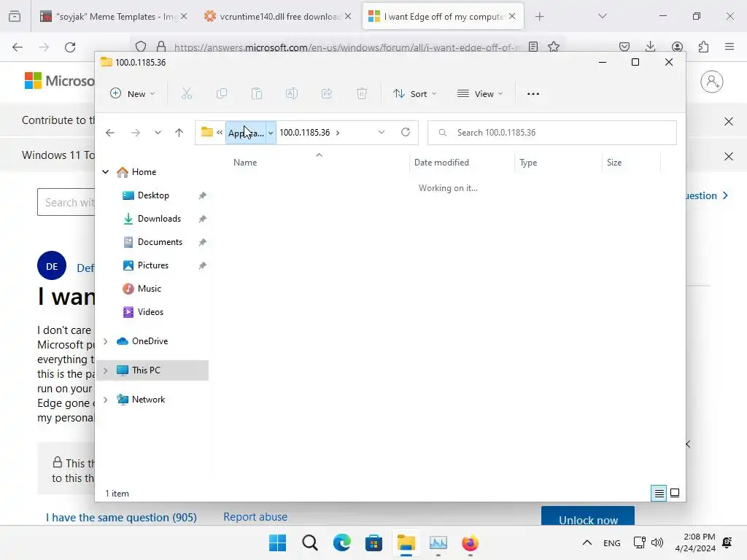Click the Type column header
The height and width of the screenshot is (560, 747).
tap(528, 163)
